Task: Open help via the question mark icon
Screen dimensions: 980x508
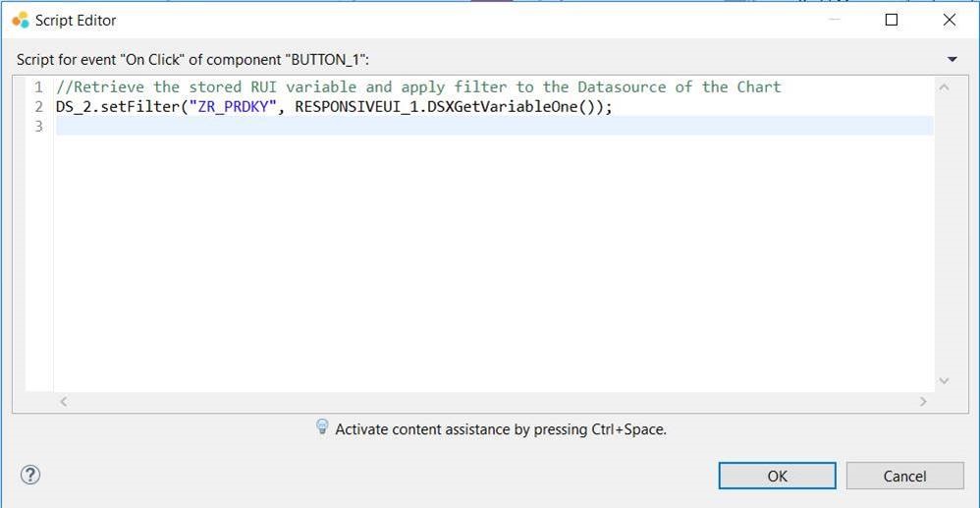Action: tap(29, 476)
